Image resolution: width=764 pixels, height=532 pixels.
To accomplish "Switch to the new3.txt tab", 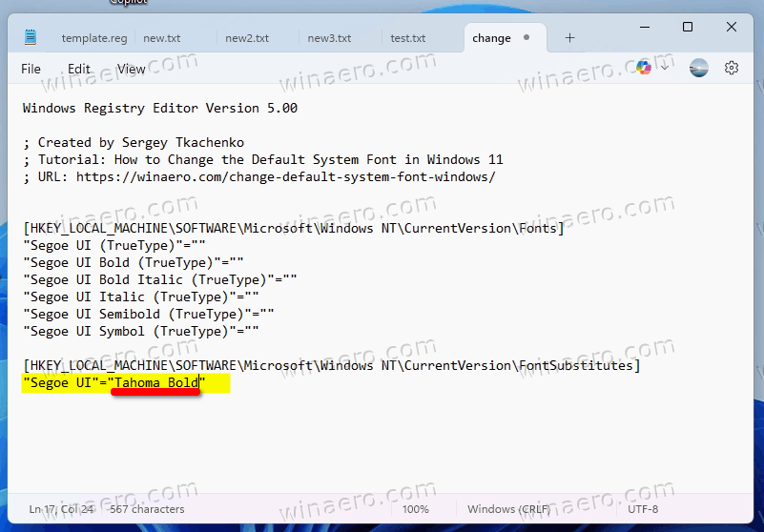I will tap(329, 38).
